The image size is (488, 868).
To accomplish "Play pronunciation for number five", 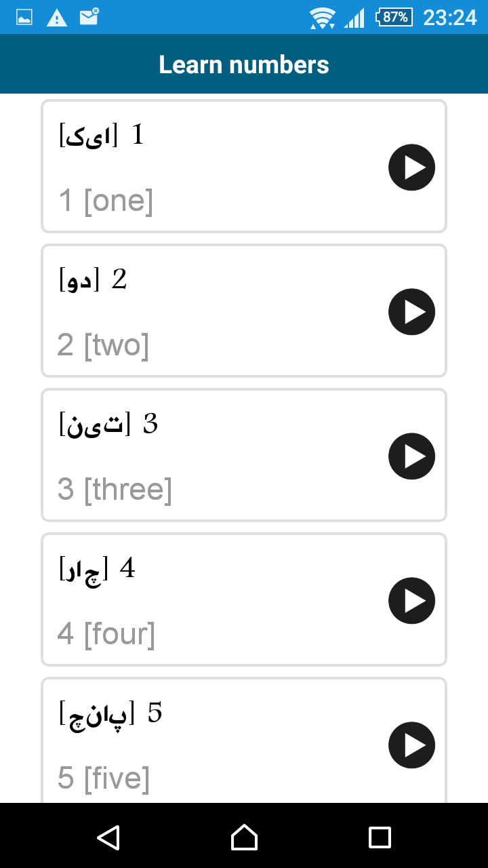I will click(411, 745).
